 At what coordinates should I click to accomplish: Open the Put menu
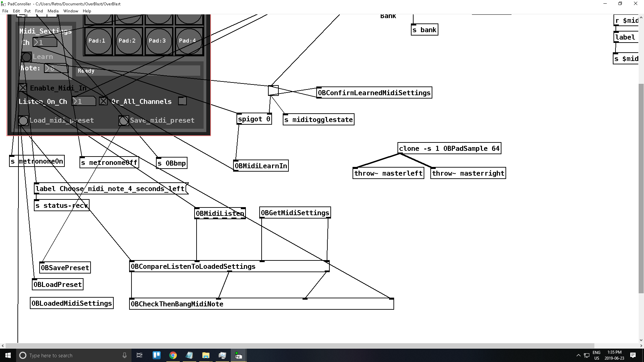click(x=28, y=11)
